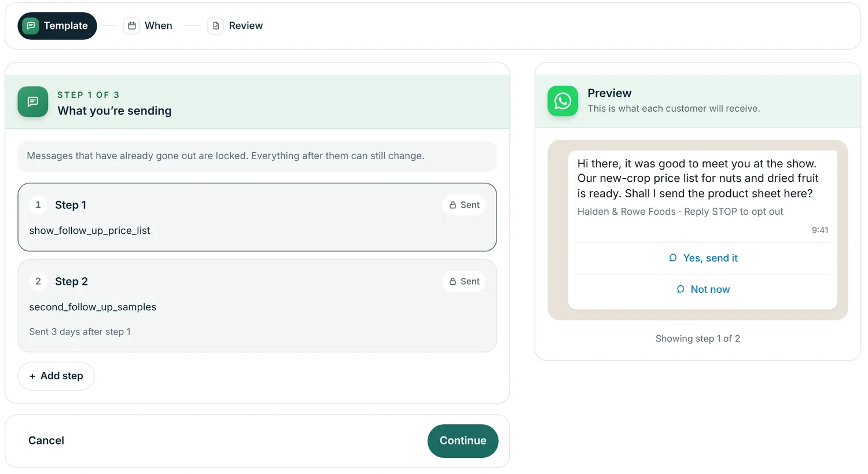This screenshot has height=474, width=868.
Task: Tap the 'Yes, send it' reply button
Action: (703, 258)
